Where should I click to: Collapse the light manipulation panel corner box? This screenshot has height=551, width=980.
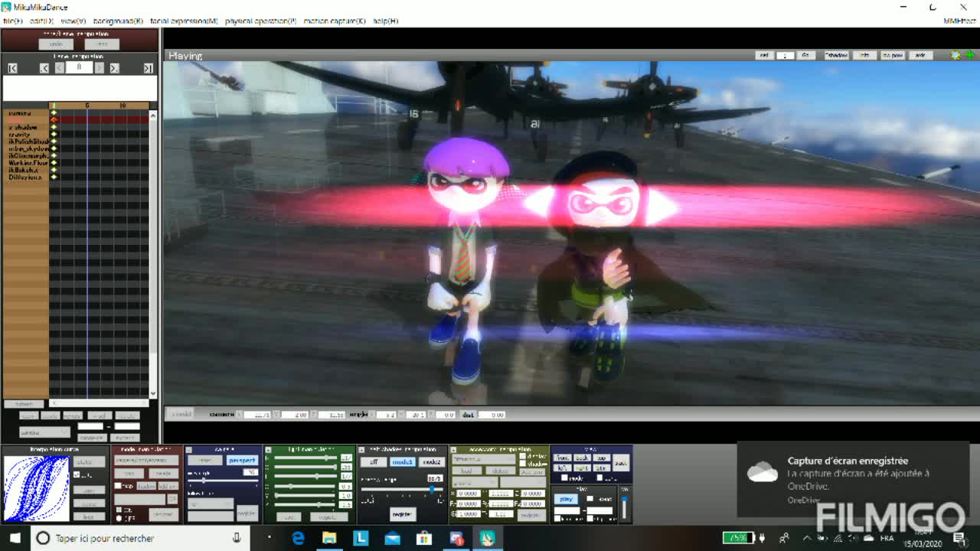[x=268, y=450]
